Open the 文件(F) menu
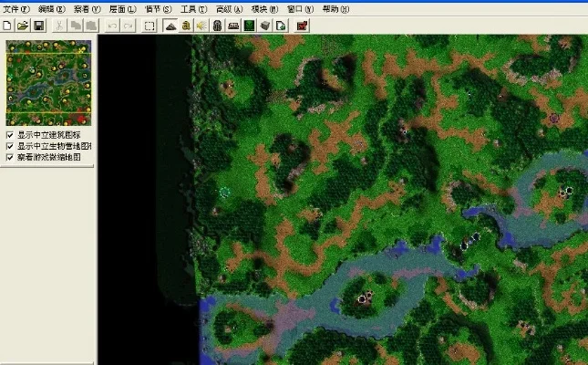This screenshot has width=588, height=365. tap(16, 9)
